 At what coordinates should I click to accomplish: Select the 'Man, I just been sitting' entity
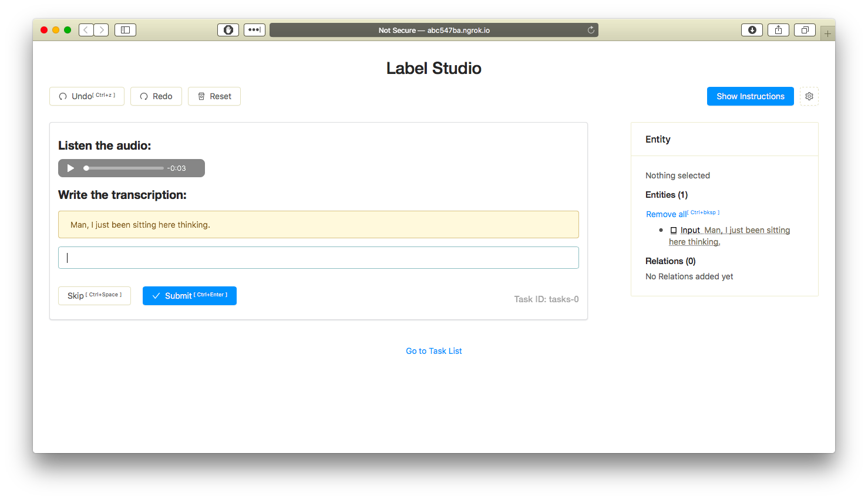click(747, 230)
